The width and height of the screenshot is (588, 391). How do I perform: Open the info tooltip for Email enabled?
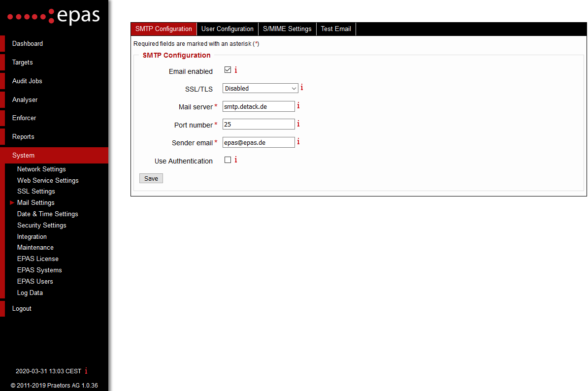(x=235, y=70)
